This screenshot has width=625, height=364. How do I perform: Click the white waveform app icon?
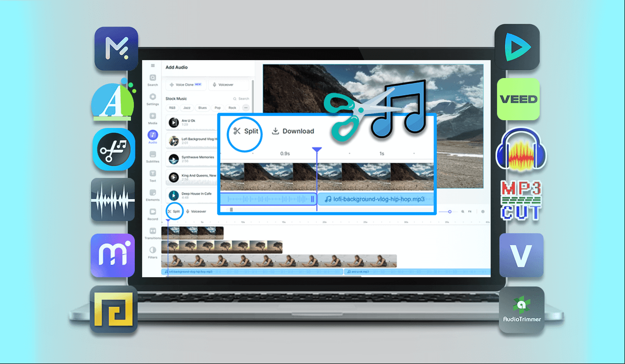pos(113,200)
